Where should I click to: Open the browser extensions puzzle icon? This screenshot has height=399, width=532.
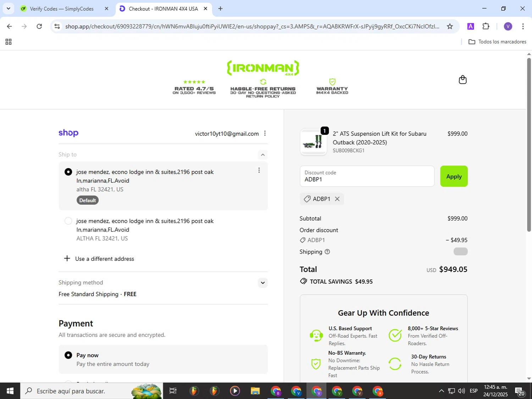tap(486, 26)
